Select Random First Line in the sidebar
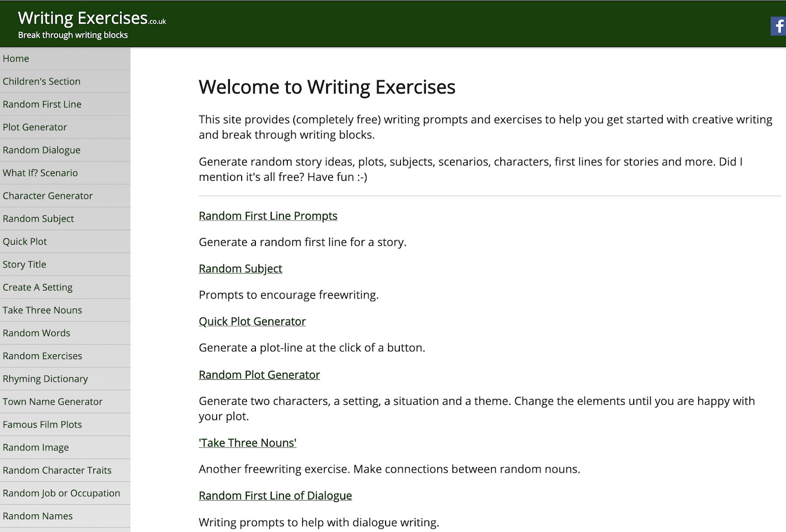This screenshot has height=532, width=786. [x=42, y=104]
